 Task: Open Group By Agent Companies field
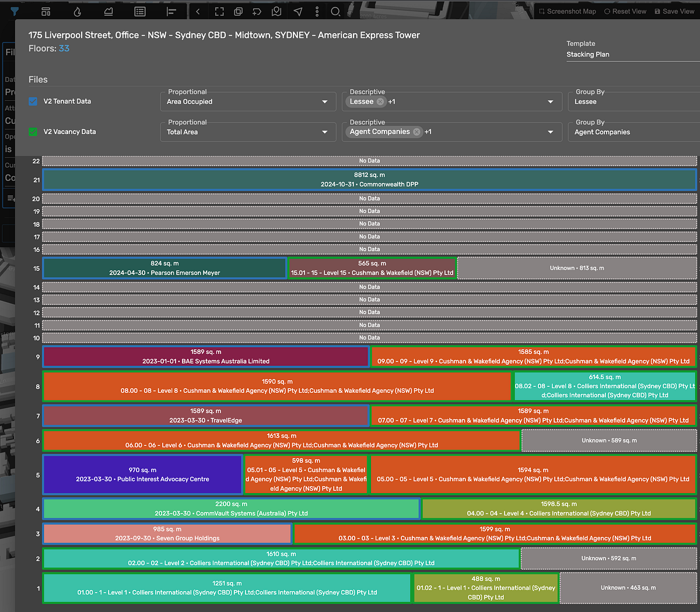click(x=634, y=132)
